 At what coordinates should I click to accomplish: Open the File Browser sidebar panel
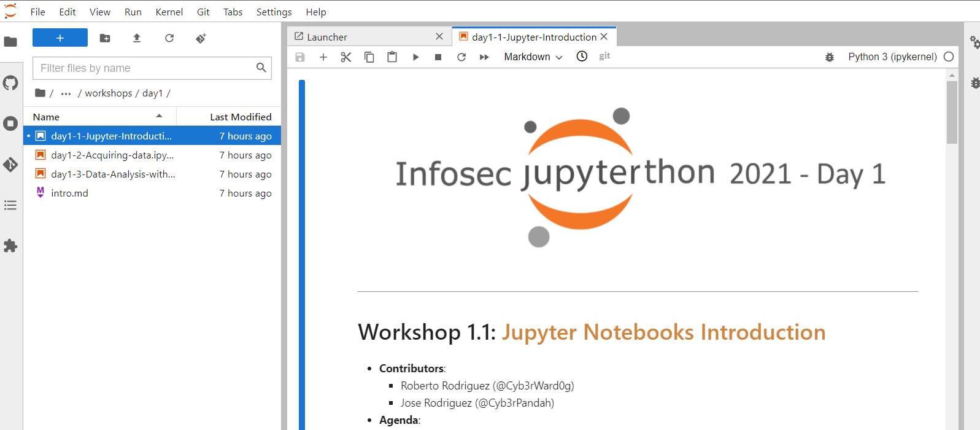[10, 42]
